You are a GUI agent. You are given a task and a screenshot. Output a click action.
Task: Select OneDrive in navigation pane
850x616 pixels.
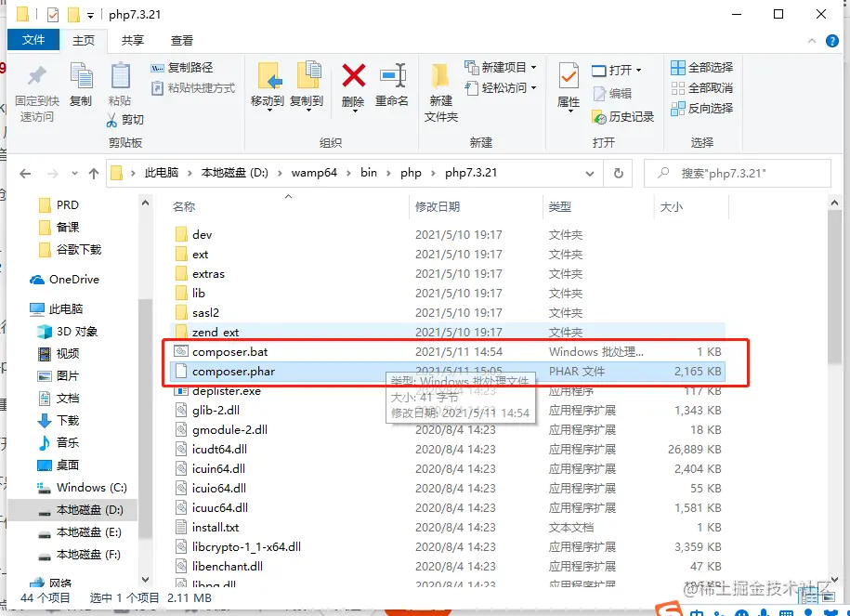(73, 280)
